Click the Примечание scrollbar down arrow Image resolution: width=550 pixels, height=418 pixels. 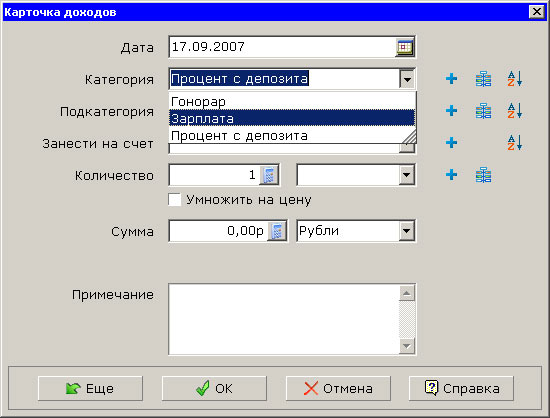407,346
